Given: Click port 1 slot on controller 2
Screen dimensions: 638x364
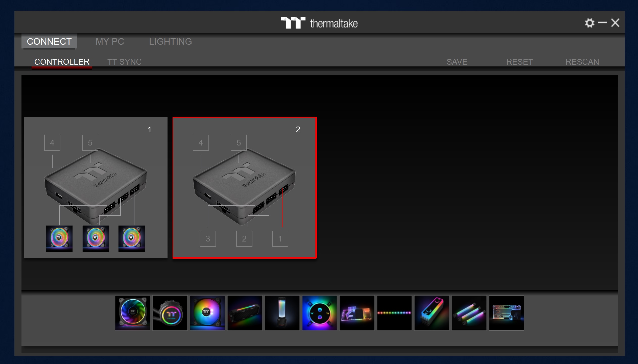Looking at the screenshot, I should [280, 238].
